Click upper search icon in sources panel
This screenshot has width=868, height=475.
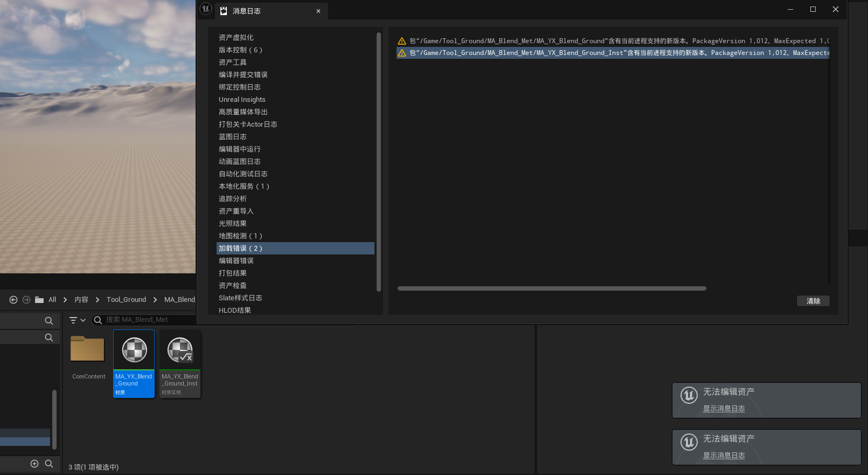[x=49, y=321]
